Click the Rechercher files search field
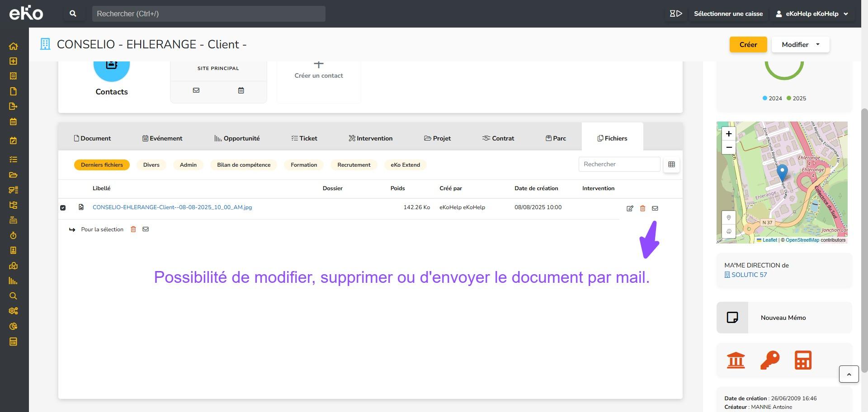Image resolution: width=868 pixels, height=412 pixels. 619,164
